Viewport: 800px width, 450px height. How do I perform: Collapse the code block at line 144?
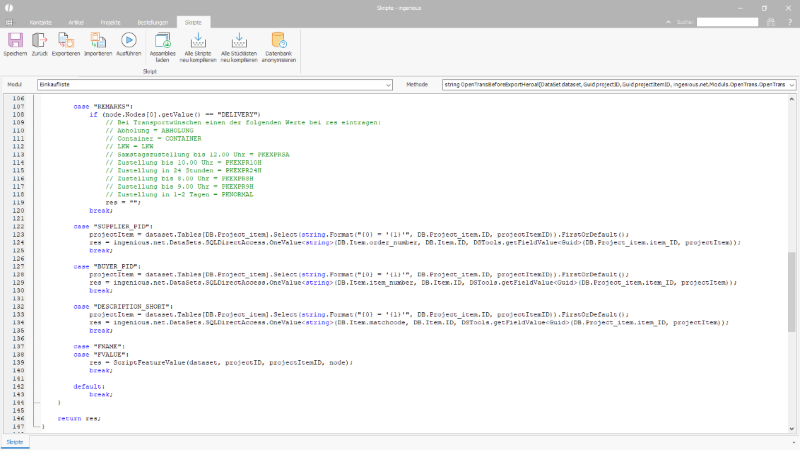click(37, 403)
